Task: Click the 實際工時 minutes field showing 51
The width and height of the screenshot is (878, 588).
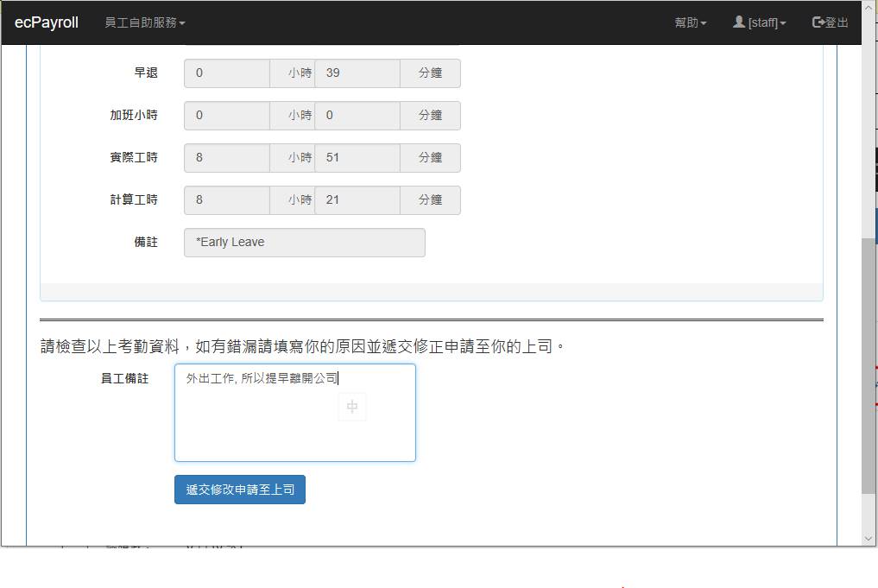Action: pyautogui.click(x=357, y=158)
